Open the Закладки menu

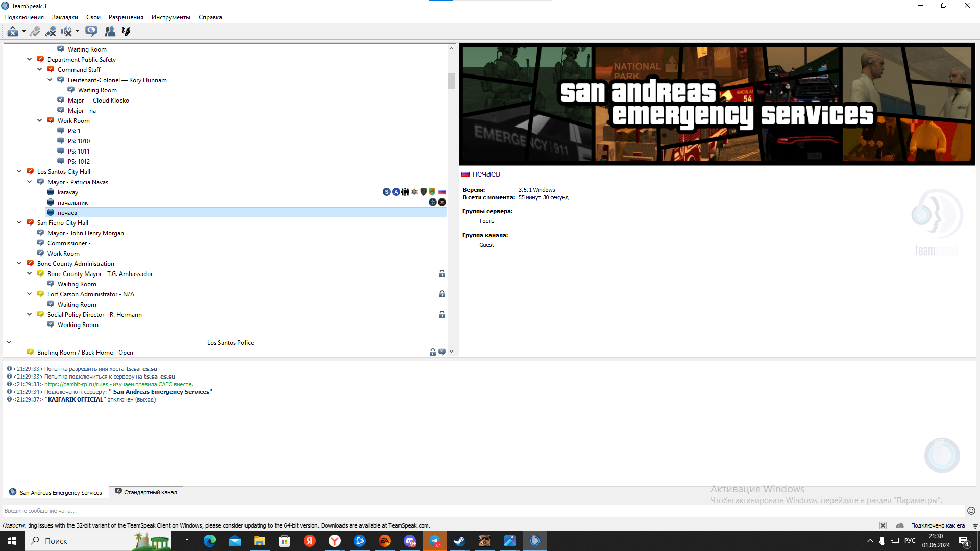point(65,17)
